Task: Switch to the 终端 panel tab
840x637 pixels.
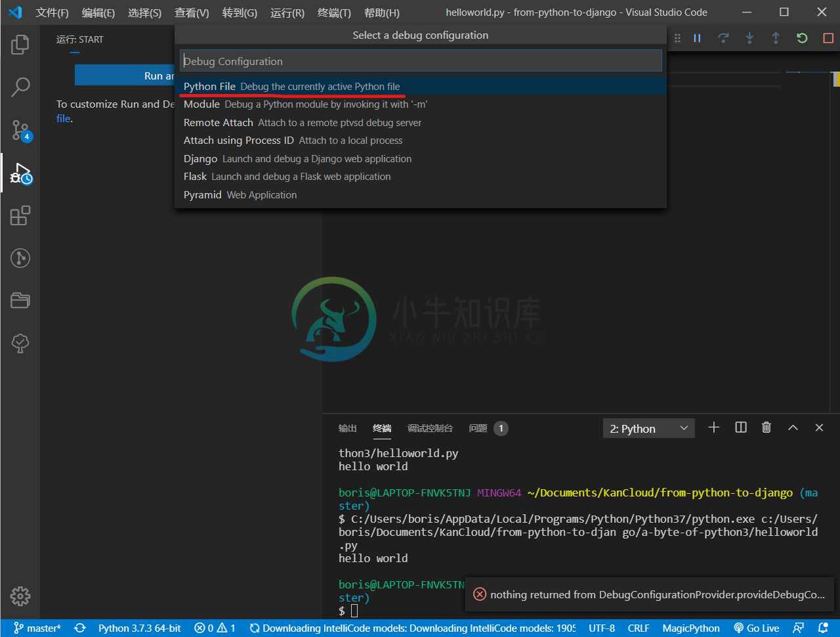Action: pyautogui.click(x=382, y=428)
